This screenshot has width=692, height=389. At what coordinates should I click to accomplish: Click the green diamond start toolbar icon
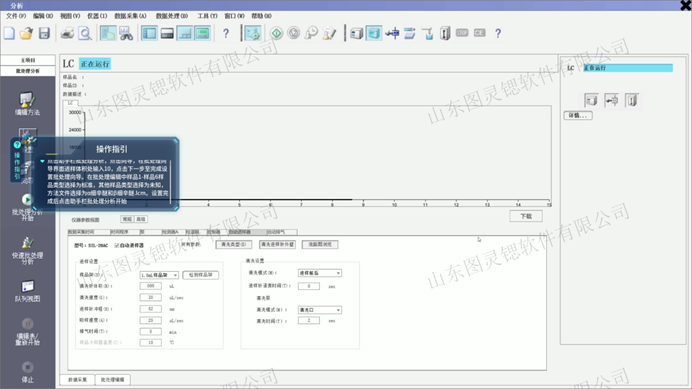click(x=276, y=34)
